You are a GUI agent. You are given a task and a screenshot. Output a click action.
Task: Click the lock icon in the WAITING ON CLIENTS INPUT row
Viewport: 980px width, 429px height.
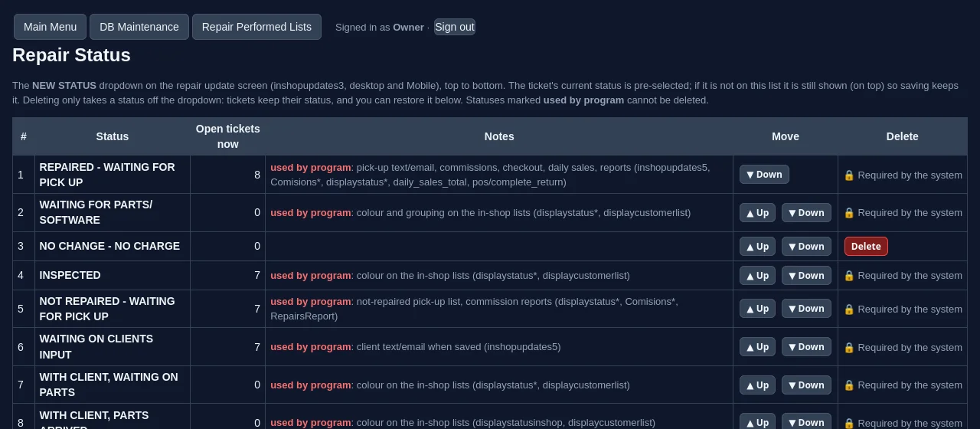(848, 347)
